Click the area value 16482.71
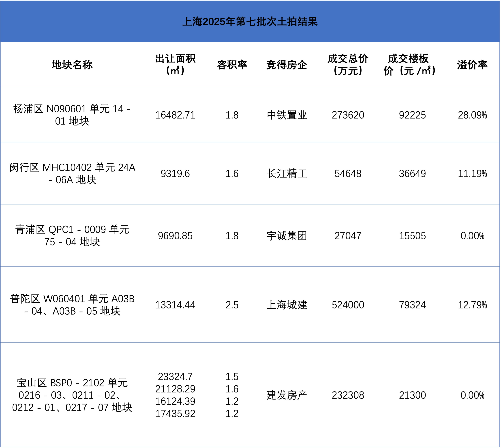This screenshot has width=501, height=448. coord(175,115)
